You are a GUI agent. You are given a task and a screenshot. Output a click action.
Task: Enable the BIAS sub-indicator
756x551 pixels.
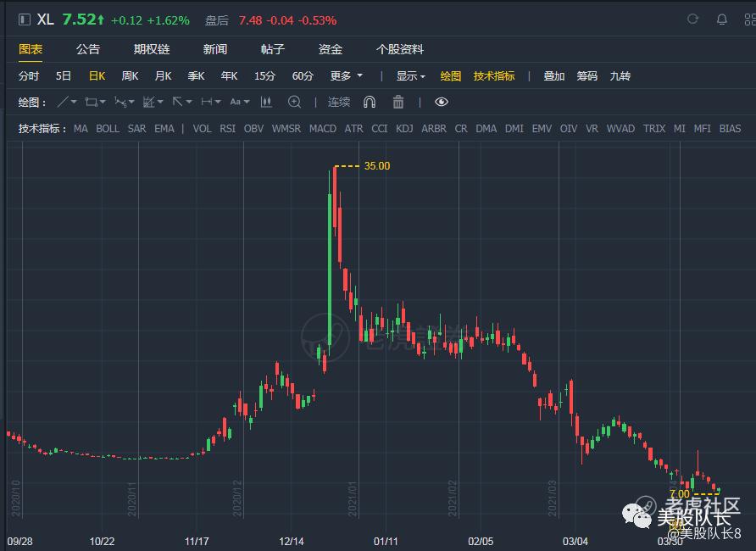[730, 129]
